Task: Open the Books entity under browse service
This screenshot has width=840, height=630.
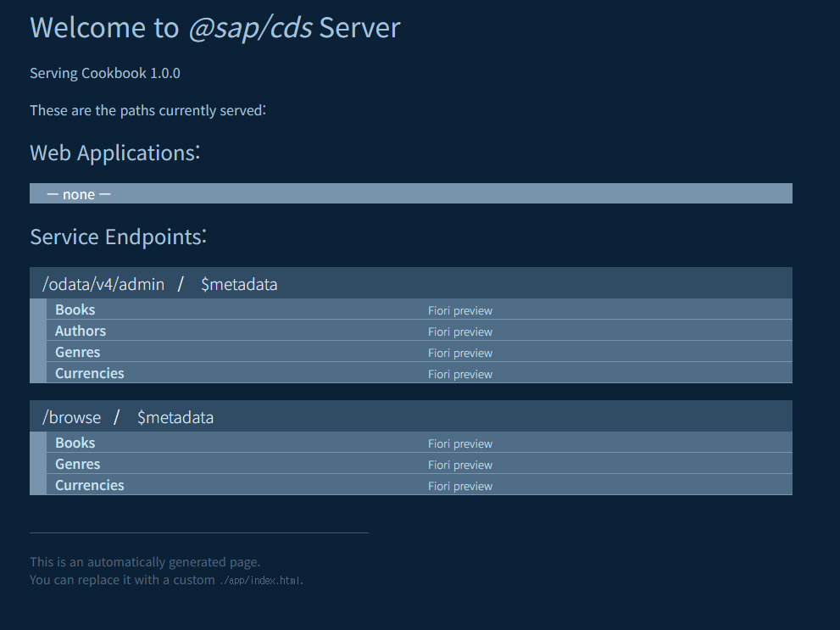Action: 75,443
